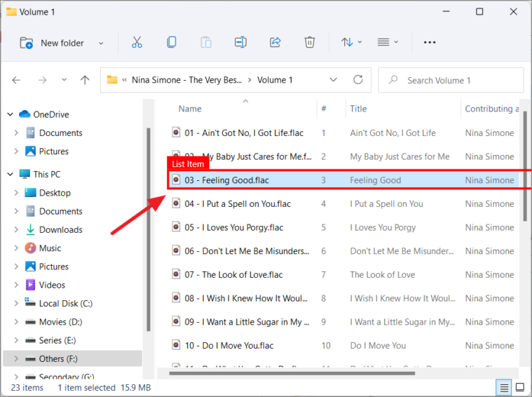Screen dimensions: 532x397
Task: Sort by the Title column header
Action: click(358, 109)
